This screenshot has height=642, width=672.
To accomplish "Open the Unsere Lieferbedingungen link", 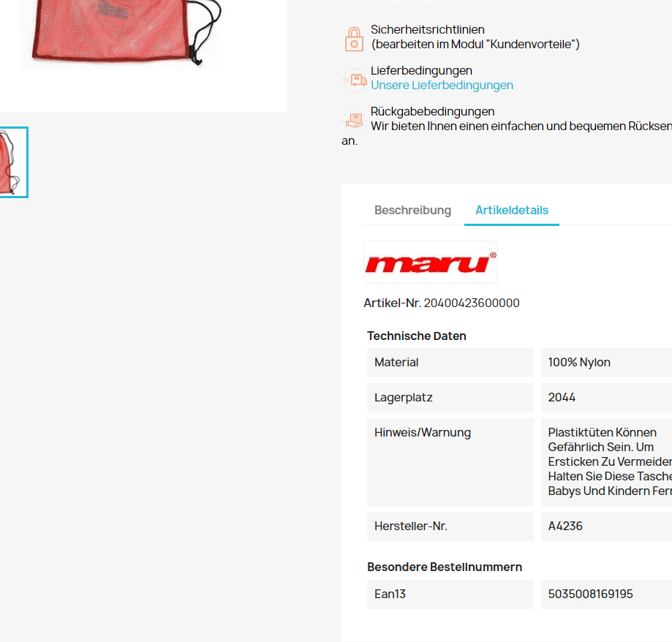I will click(442, 86).
